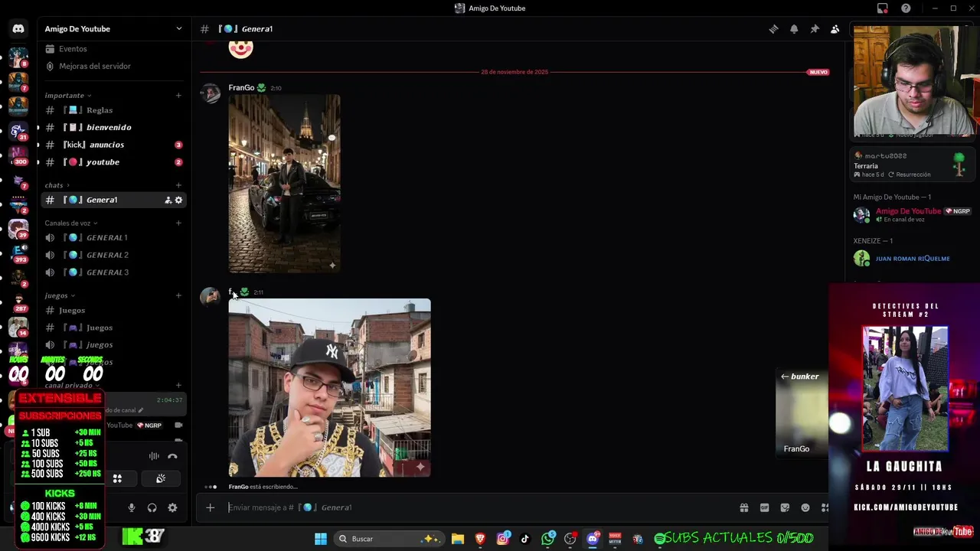This screenshot has height=551, width=980.
Task: Open File Explorer from taskbar
Action: (x=458, y=539)
